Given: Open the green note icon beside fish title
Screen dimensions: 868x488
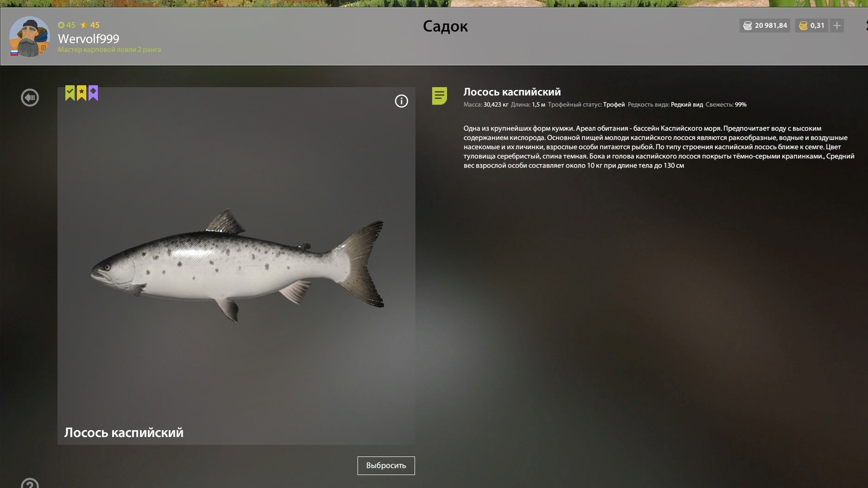Looking at the screenshot, I should (439, 96).
